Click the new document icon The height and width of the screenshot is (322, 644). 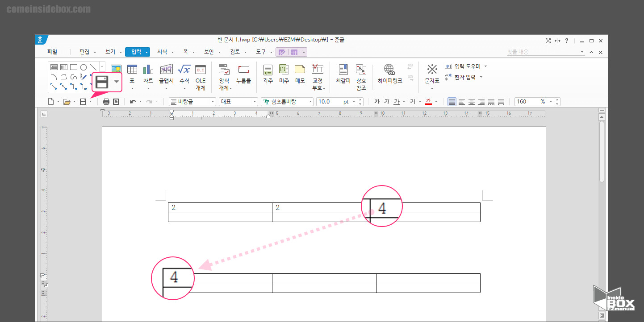click(51, 102)
